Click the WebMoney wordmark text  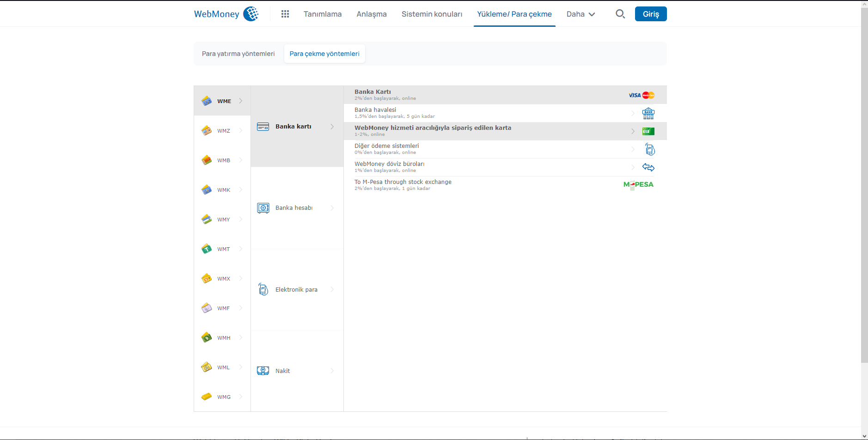pos(217,14)
